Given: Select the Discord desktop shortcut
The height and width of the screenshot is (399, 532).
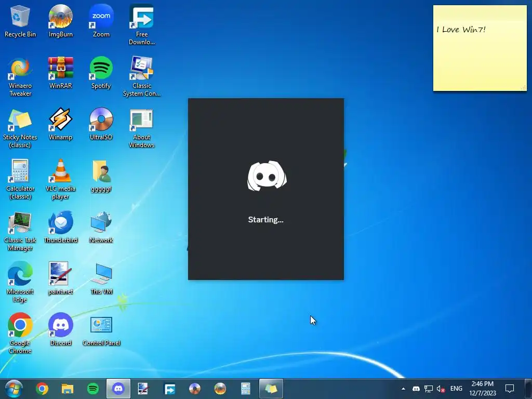Looking at the screenshot, I should [60, 330].
